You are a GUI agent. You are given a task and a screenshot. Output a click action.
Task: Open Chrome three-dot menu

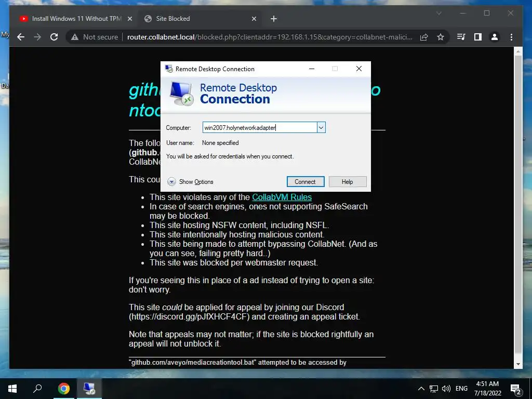click(511, 37)
